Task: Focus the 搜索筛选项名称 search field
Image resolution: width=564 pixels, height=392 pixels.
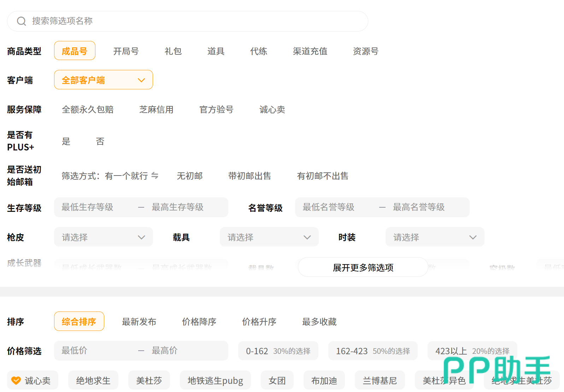Action: pos(194,21)
